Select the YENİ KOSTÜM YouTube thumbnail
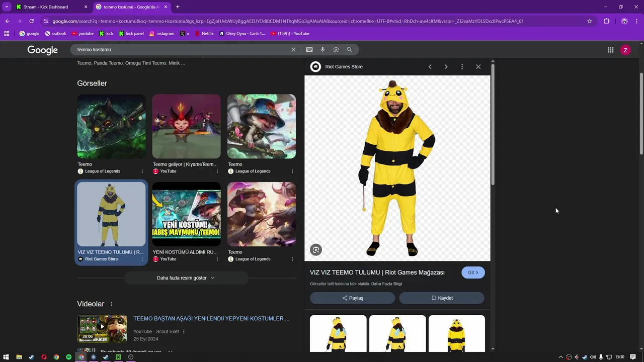Image resolution: width=644 pixels, height=362 pixels. tap(186, 214)
